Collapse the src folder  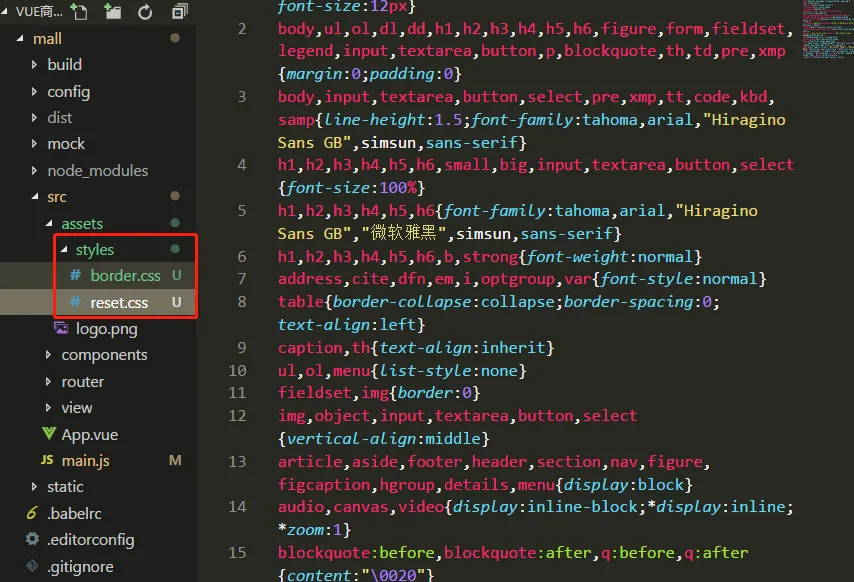(x=57, y=197)
